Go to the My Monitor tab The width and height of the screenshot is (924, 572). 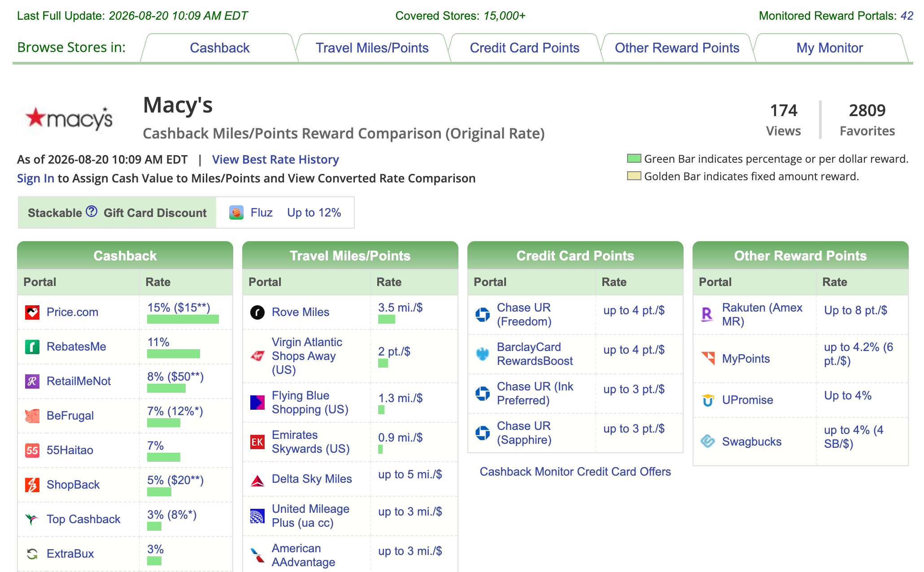coord(829,48)
